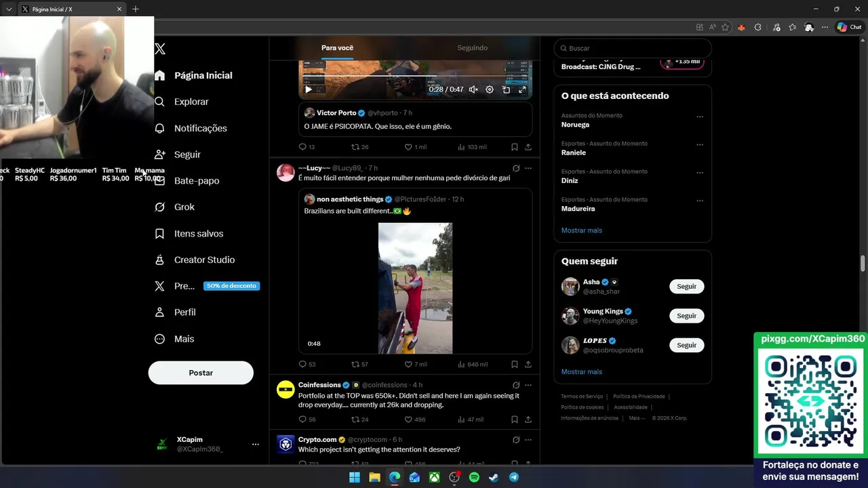Open Termos de Serviço footer link
The height and width of the screenshot is (488, 868).
click(x=582, y=396)
